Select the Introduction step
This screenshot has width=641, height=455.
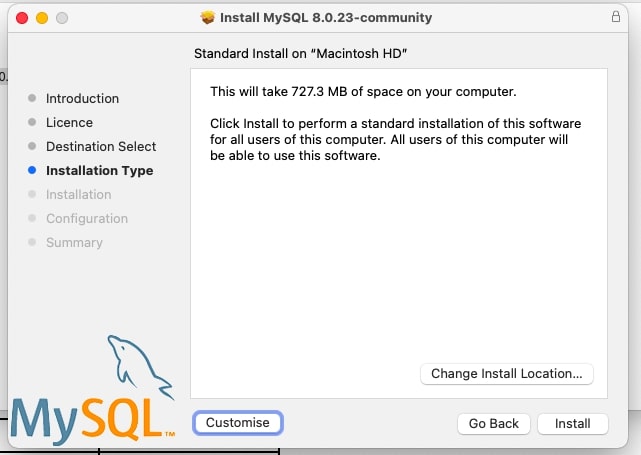82,98
